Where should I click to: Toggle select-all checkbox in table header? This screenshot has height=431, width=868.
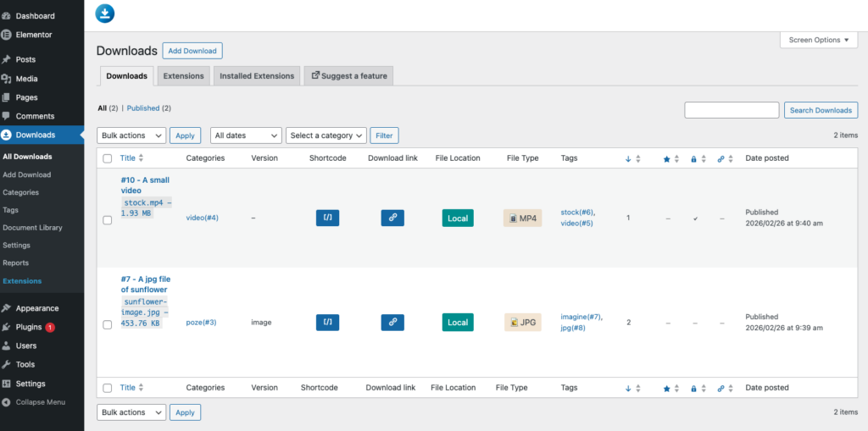108,158
